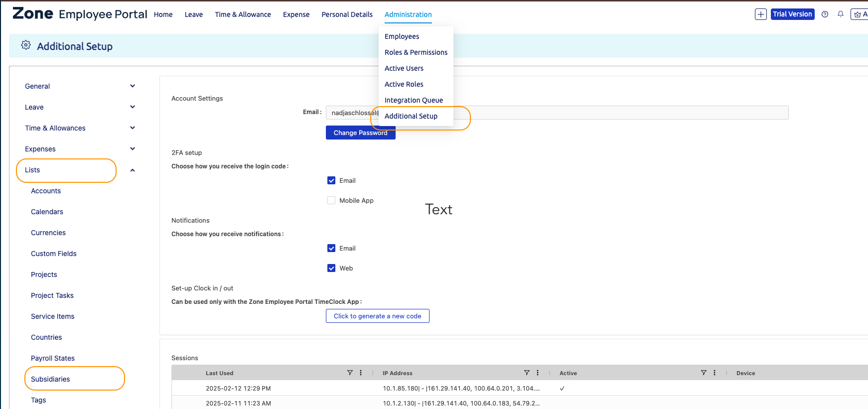Click the Additional Setup gear icon
The image size is (868, 409).
click(x=26, y=45)
